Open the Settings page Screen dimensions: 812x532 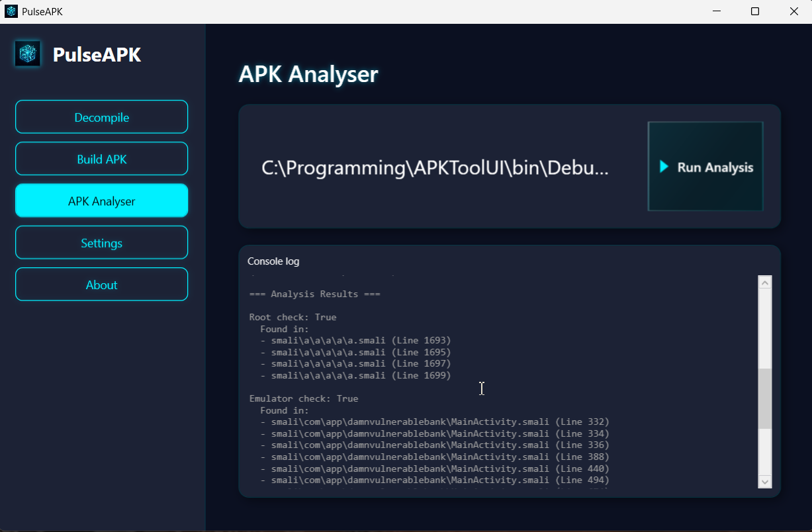click(x=102, y=243)
